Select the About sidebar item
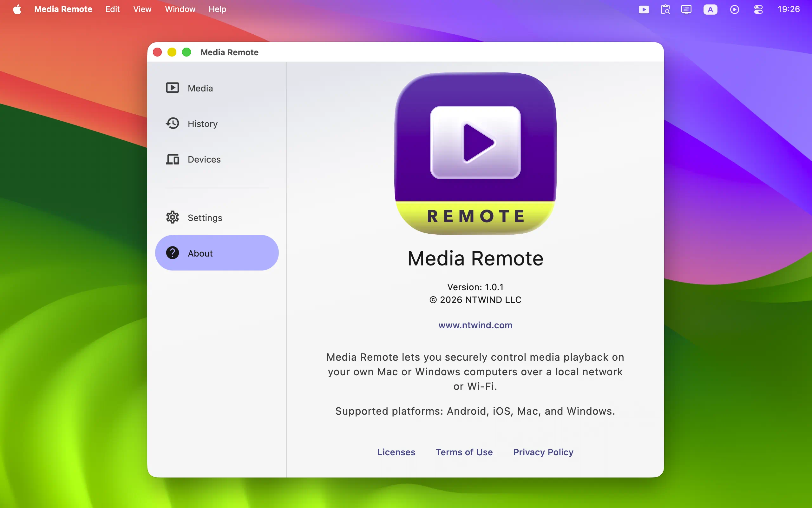The image size is (812, 508). [x=217, y=253]
